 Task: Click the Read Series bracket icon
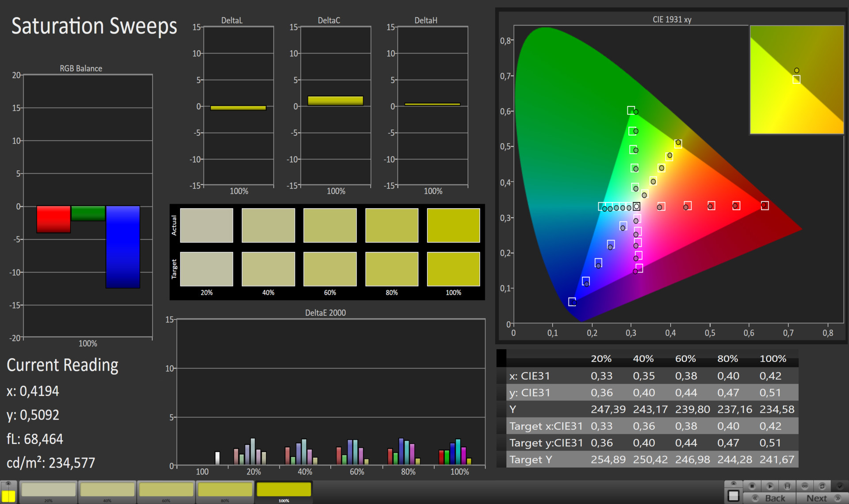(787, 486)
